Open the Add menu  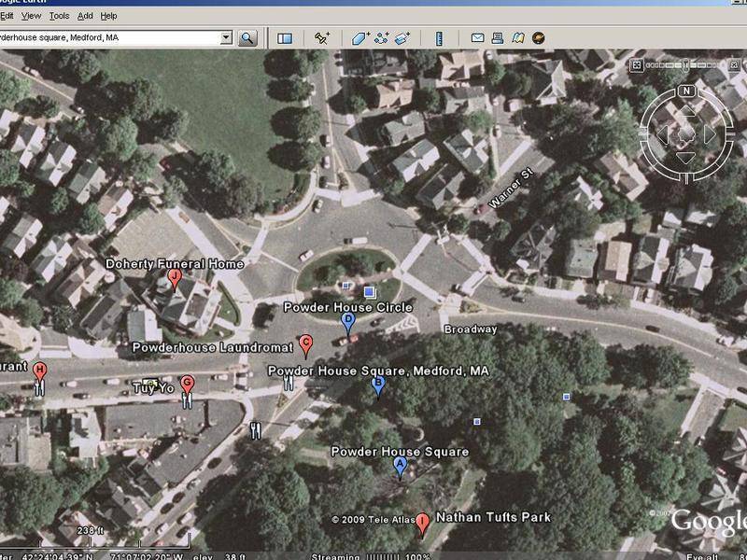pos(85,16)
